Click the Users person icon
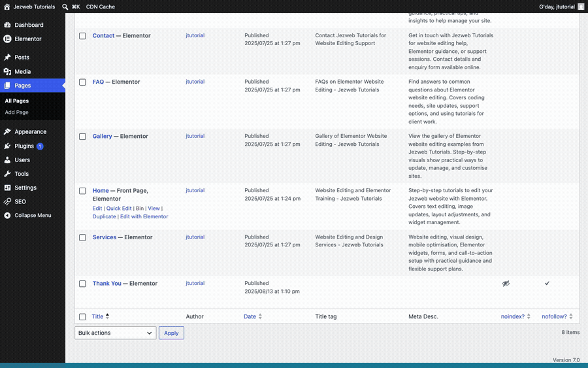Screen dimensions: 588x368 (7, 159)
